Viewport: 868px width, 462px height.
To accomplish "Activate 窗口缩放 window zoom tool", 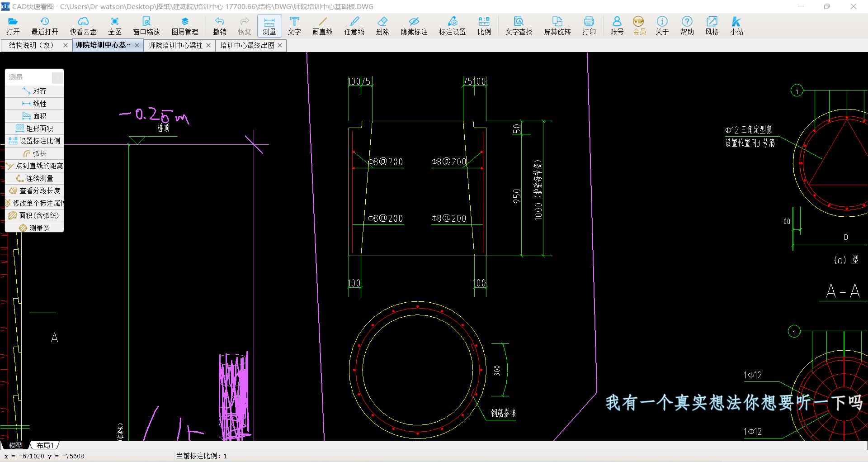I will 146,26.
